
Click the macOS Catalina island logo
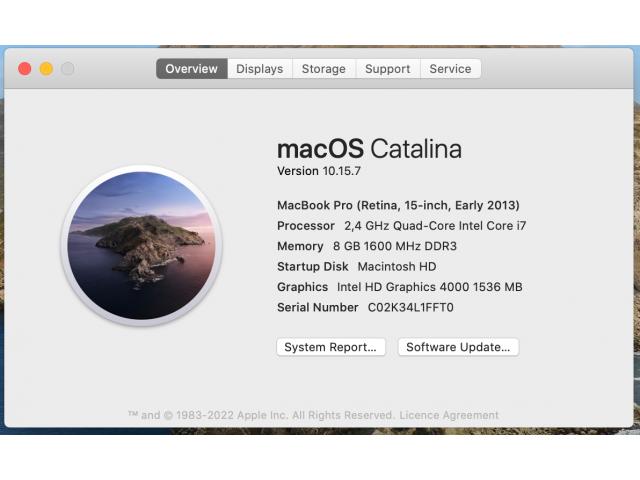(141, 245)
